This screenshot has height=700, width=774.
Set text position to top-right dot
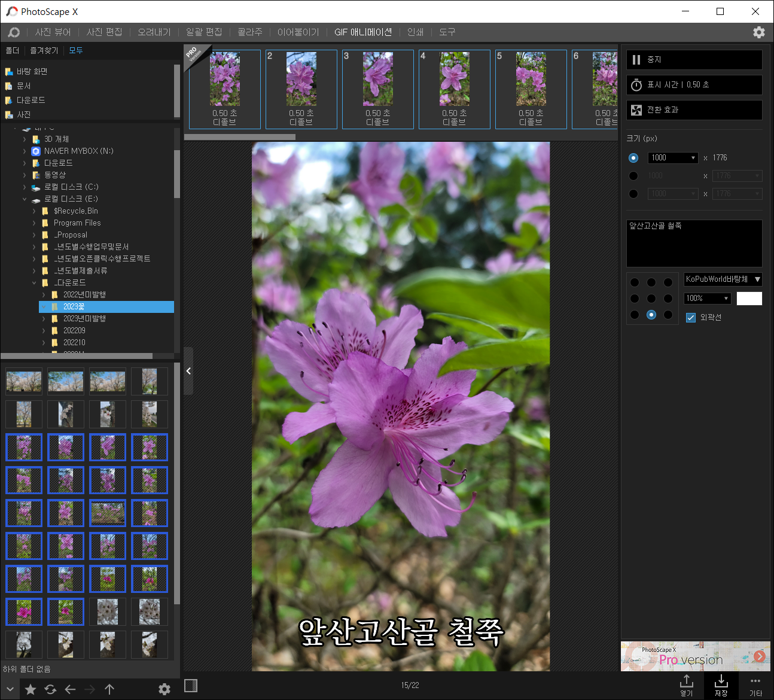tap(668, 282)
